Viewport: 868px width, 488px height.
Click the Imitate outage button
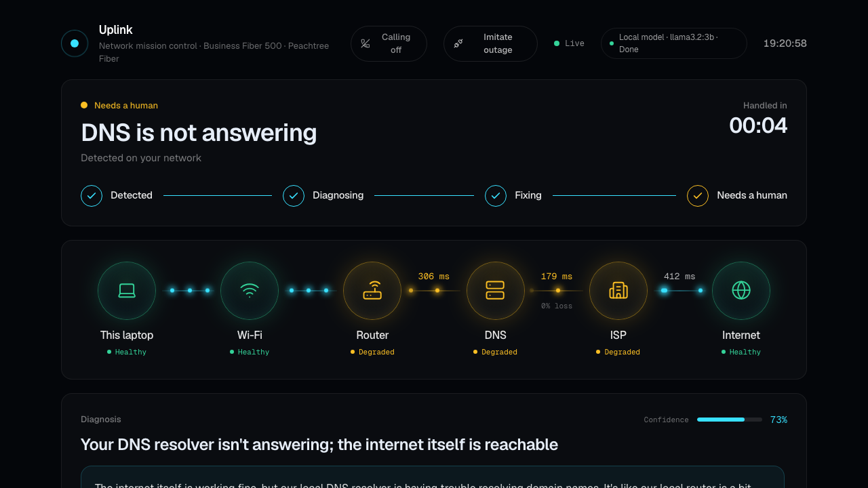490,43
